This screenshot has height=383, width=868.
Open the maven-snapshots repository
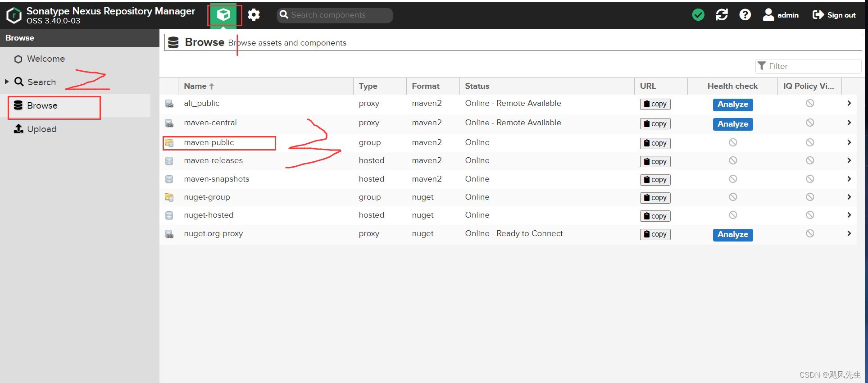tap(217, 179)
